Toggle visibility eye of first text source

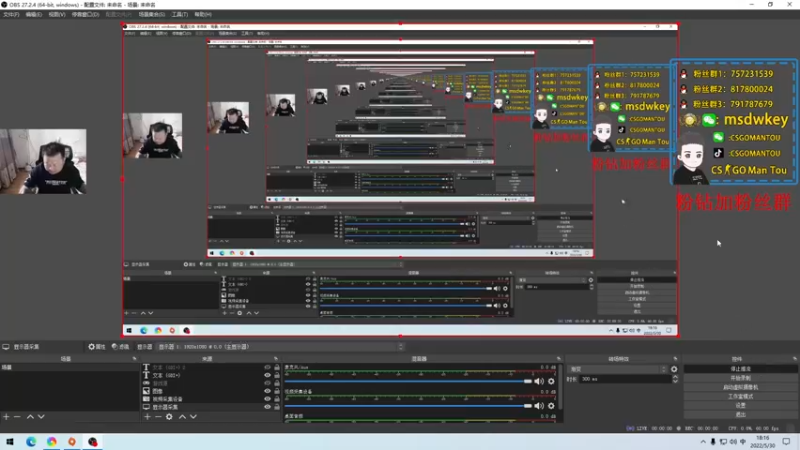coord(267,367)
